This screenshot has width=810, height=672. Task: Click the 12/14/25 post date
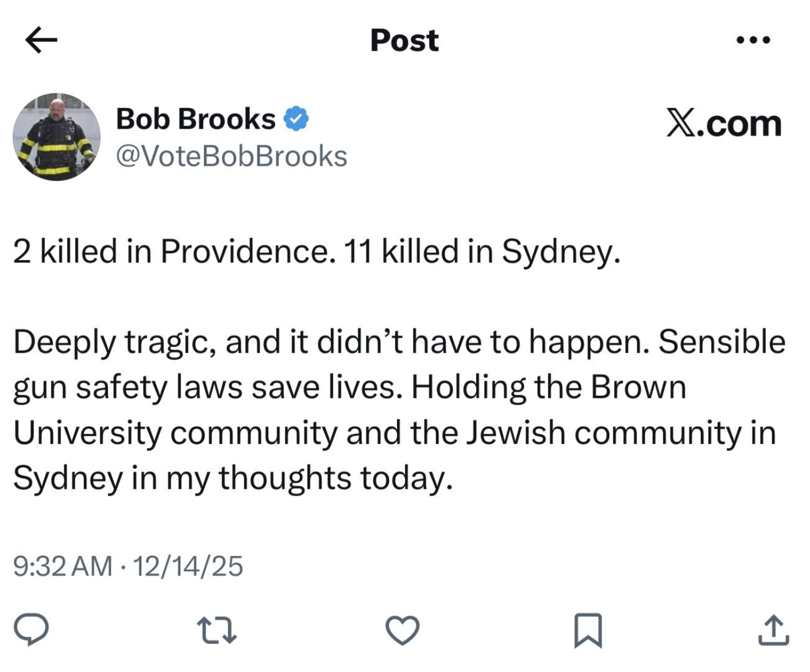tap(188, 566)
